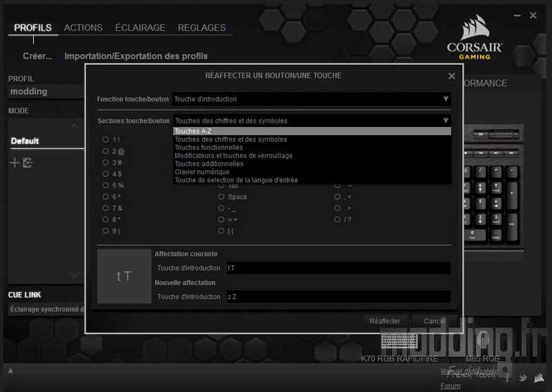Collapse the Sections touche/bouton dropdown
The height and width of the screenshot is (392, 552).
pos(312,121)
